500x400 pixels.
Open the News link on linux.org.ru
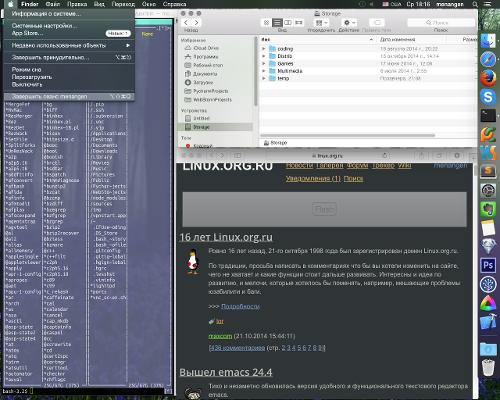(x=299, y=166)
